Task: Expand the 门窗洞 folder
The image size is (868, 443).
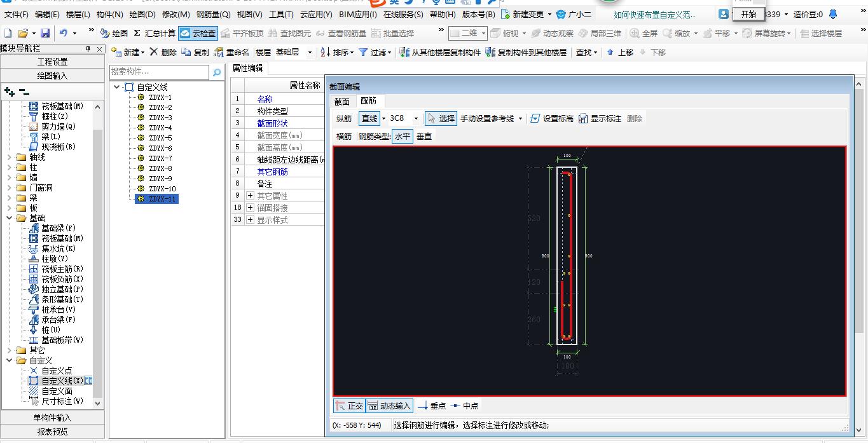Action: 10,187
